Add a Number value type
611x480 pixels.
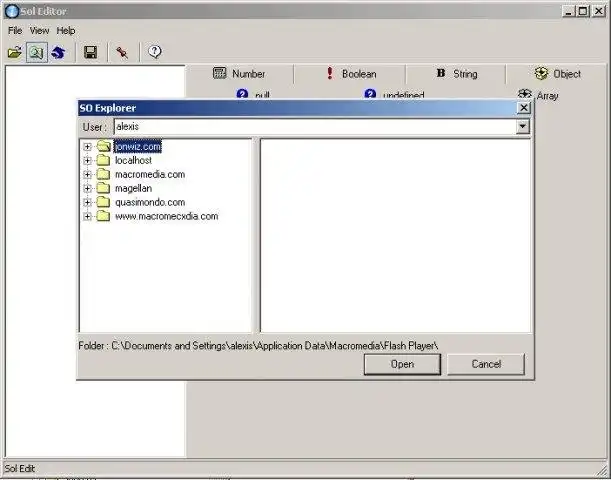click(239, 74)
